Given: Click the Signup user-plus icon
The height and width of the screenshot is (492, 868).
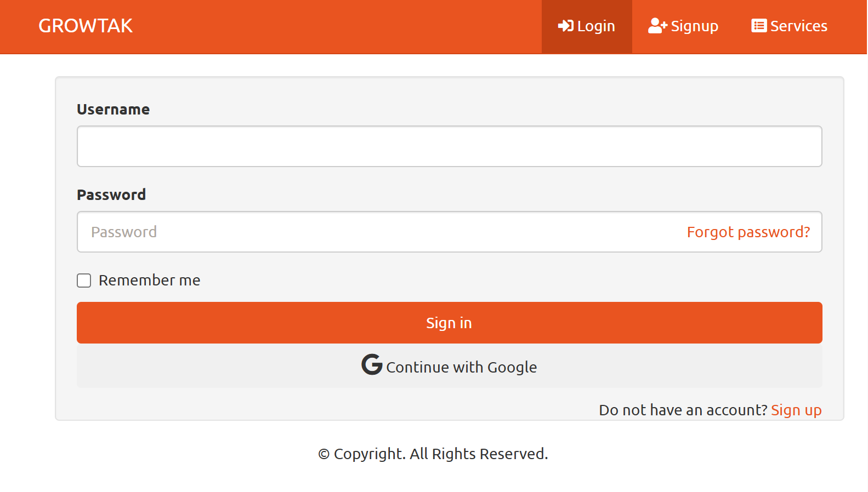Looking at the screenshot, I should 657,26.
